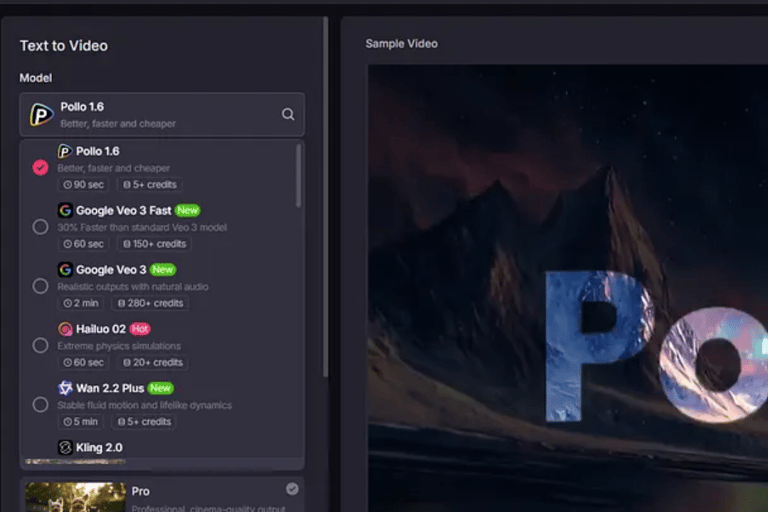Click the Pro mode thumbnail image
The width and height of the screenshot is (768, 512).
pyautogui.click(x=75, y=497)
